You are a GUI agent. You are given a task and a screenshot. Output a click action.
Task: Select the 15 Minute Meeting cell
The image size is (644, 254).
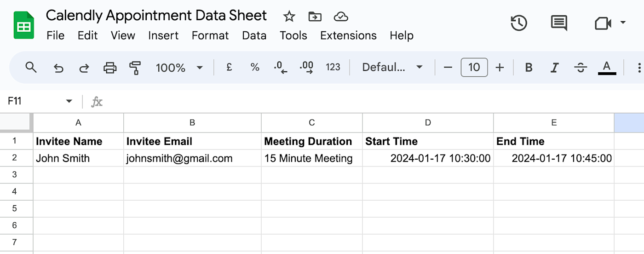point(312,158)
